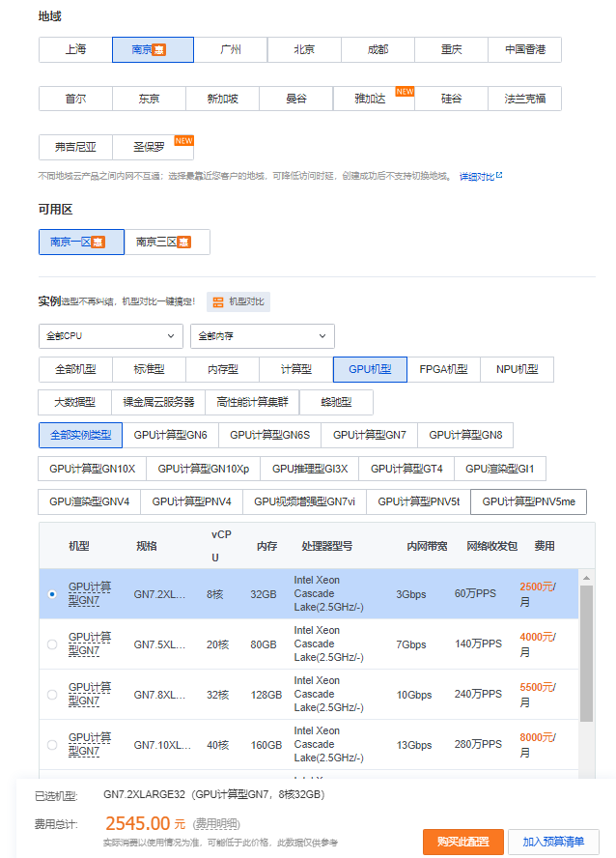Choose the 硅谷 region
This screenshot has height=858, width=616.
[x=452, y=100]
